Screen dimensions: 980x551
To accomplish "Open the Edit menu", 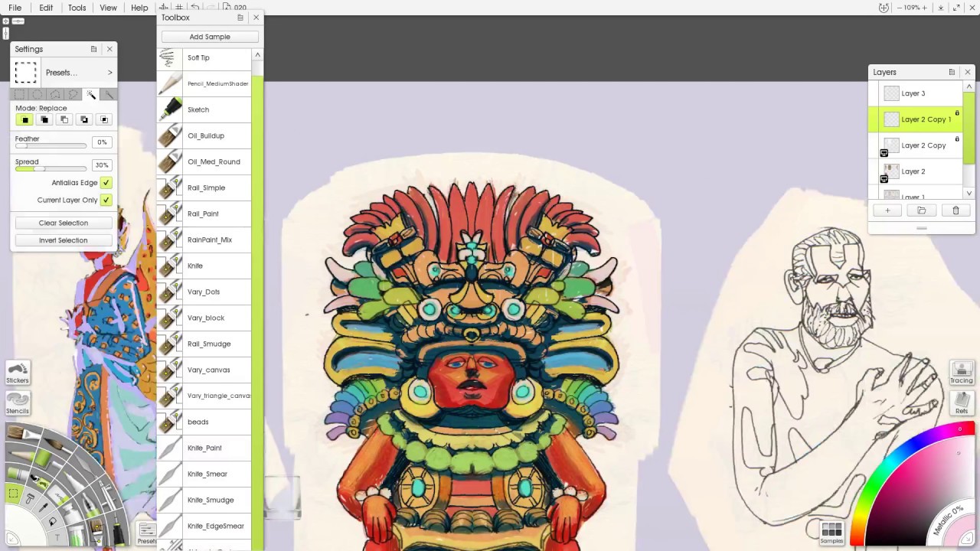I will tap(46, 8).
